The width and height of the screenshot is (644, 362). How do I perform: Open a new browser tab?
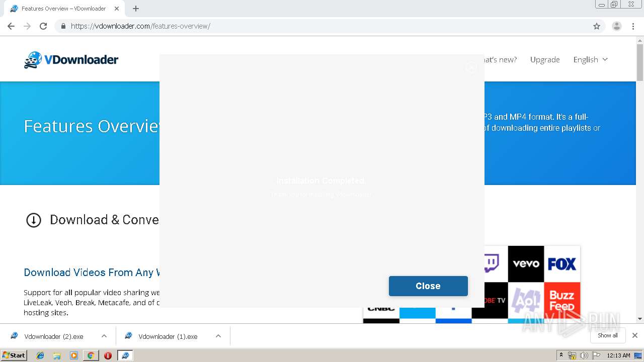[x=136, y=9]
